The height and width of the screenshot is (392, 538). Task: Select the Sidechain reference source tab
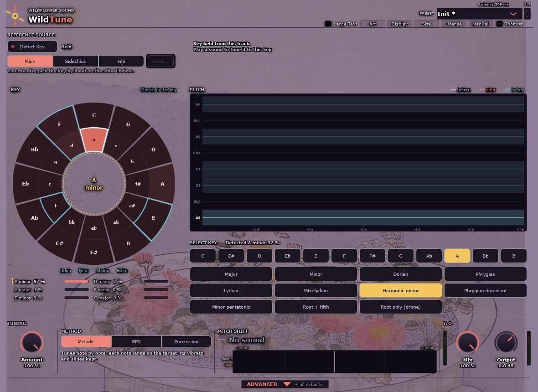pyautogui.click(x=76, y=61)
